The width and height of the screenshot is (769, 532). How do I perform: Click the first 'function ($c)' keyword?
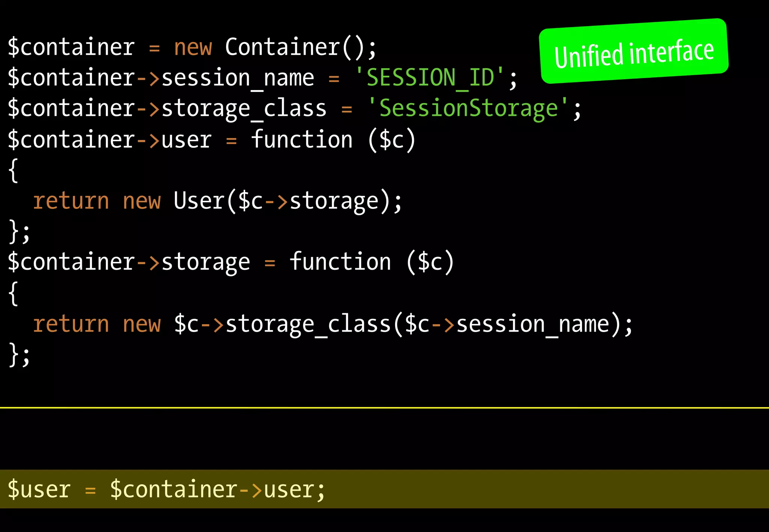pyautogui.click(x=333, y=140)
